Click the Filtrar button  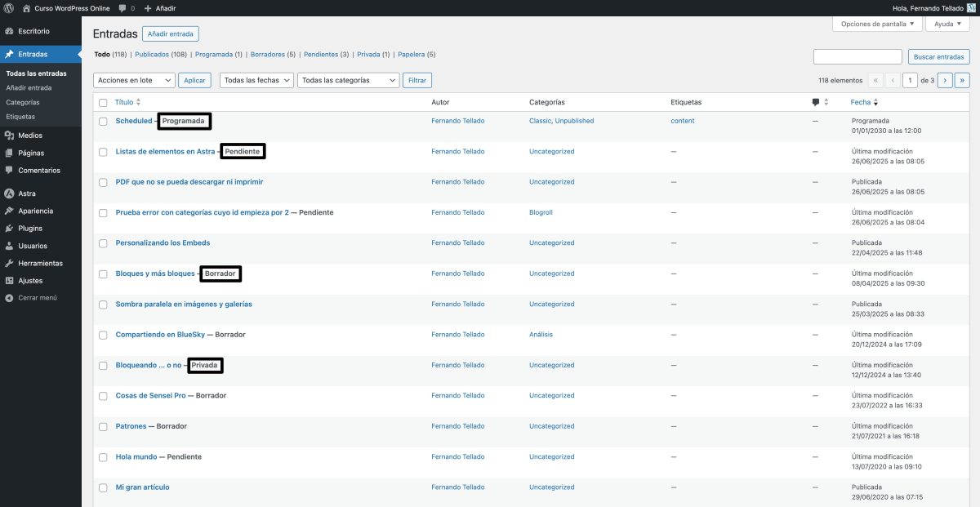pos(417,80)
